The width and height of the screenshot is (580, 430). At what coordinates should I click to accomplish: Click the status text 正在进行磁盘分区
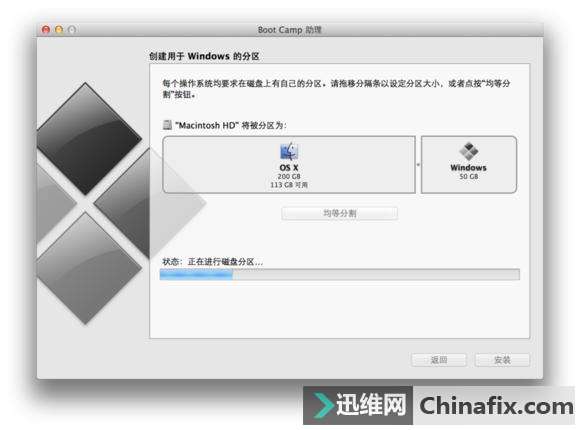pos(226,262)
